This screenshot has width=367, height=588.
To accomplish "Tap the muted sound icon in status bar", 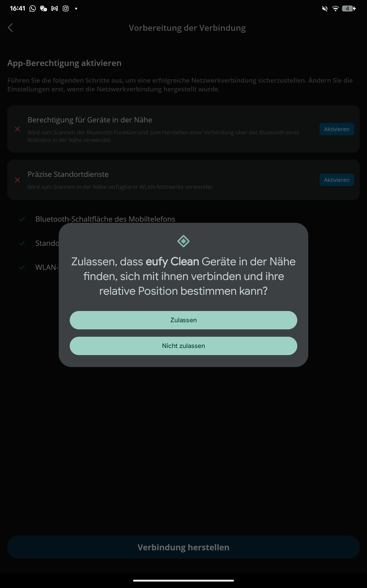I will pyautogui.click(x=325, y=9).
